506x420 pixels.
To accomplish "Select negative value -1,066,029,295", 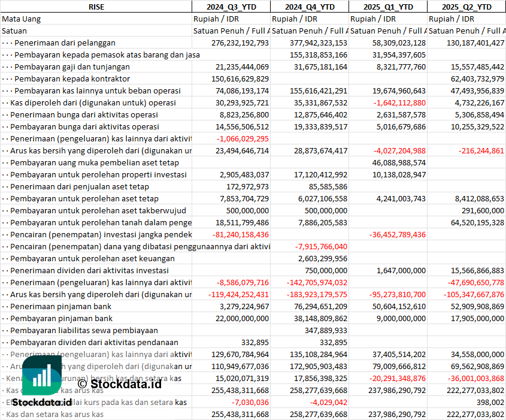I will [243, 138].
